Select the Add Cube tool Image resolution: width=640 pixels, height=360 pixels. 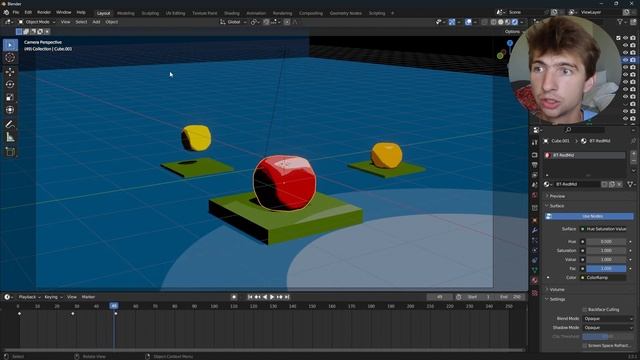pos(10,152)
